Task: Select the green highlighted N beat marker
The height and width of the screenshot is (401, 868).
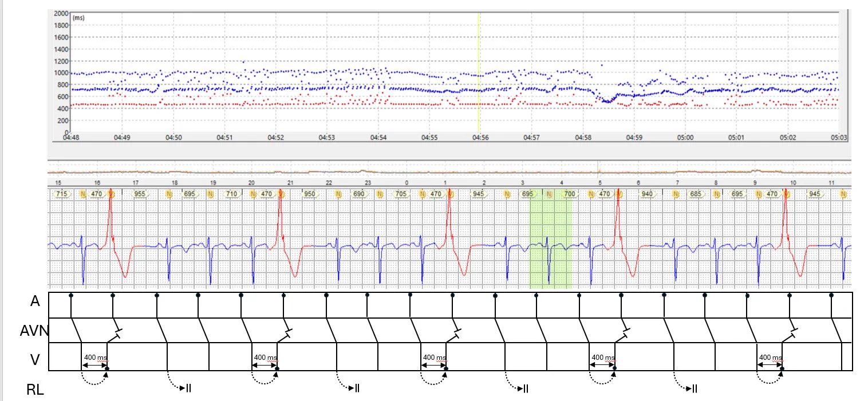Action: 549,194
